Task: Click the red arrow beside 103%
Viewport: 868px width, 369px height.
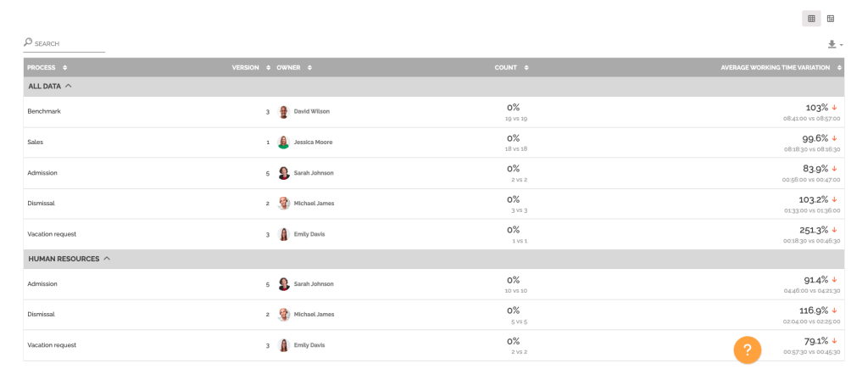Action: coord(835,108)
